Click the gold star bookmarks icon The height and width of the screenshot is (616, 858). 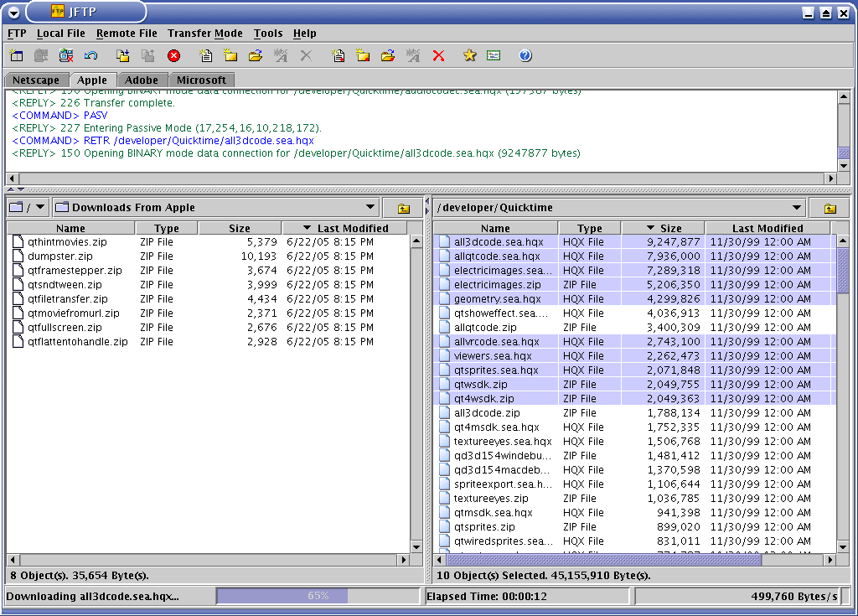coord(469,55)
